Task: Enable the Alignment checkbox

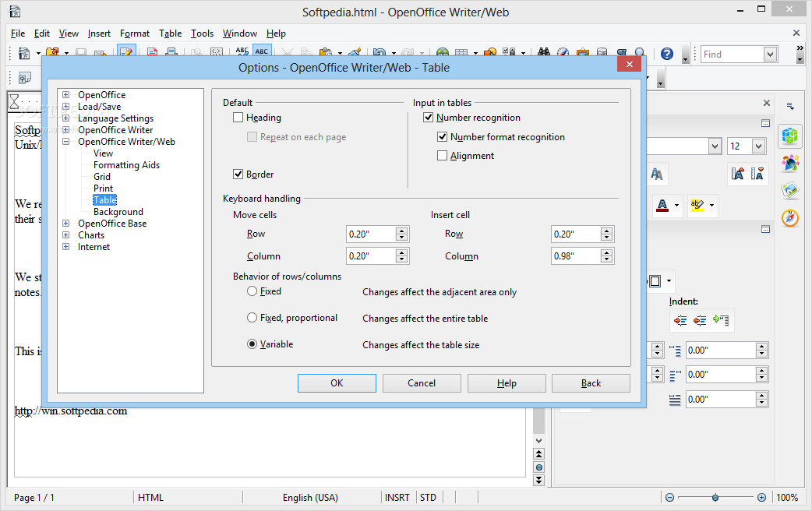Action: coord(443,156)
